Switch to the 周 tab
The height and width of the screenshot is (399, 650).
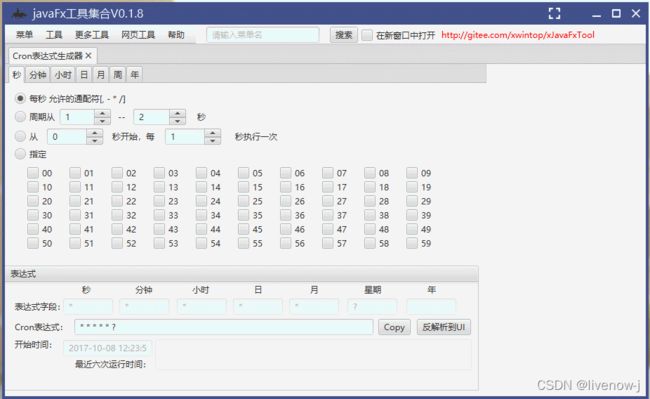click(x=118, y=75)
